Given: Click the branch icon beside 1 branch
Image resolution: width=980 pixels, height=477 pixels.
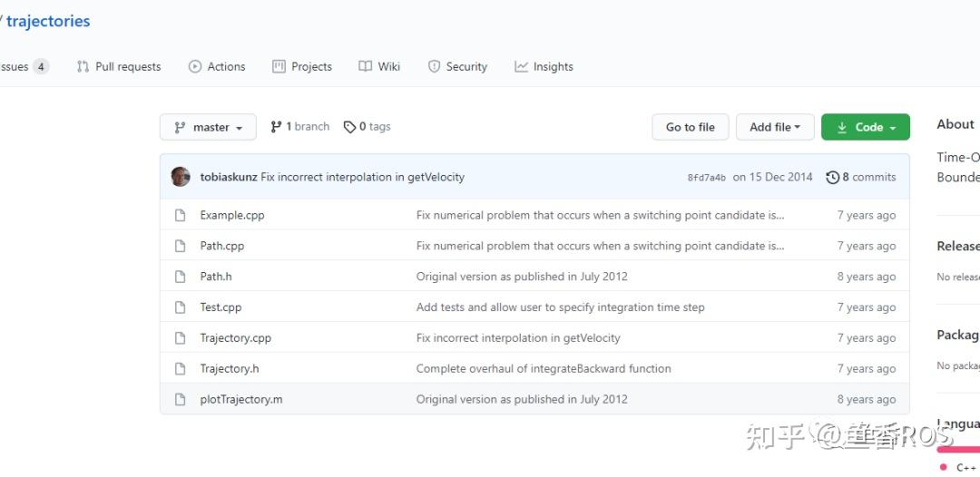Looking at the screenshot, I should (x=276, y=127).
